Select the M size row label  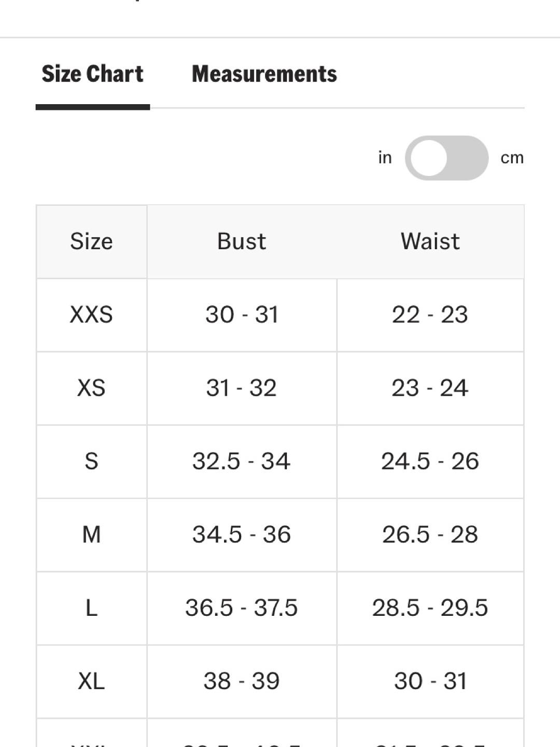[x=91, y=534]
